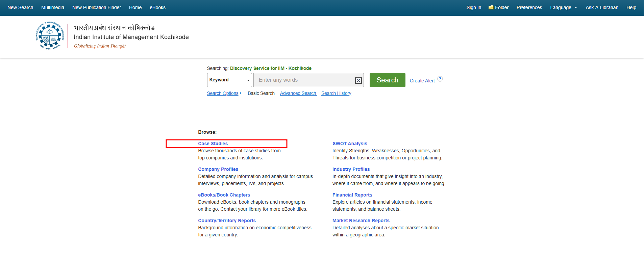Image resolution: width=644 pixels, height=258 pixels.
Task: View Search History
Action: click(x=336, y=93)
